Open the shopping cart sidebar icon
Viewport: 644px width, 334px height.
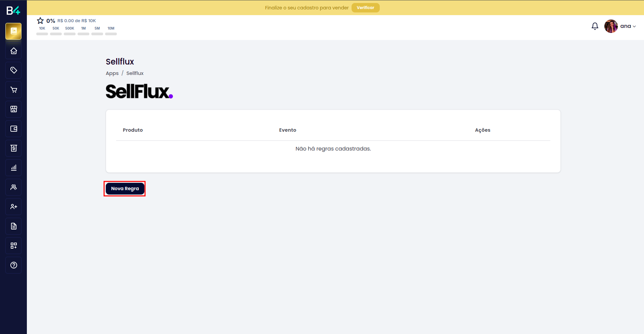coord(13,90)
